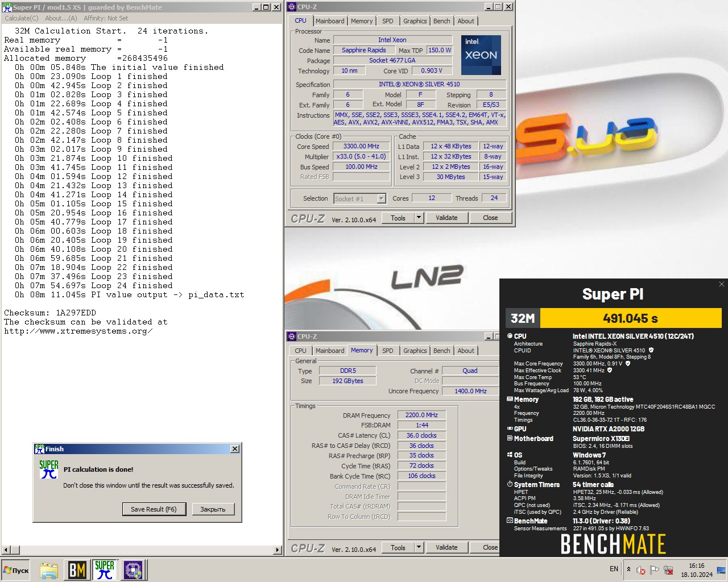Click the GPU section icon in BenchMate panel

click(510, 429)
